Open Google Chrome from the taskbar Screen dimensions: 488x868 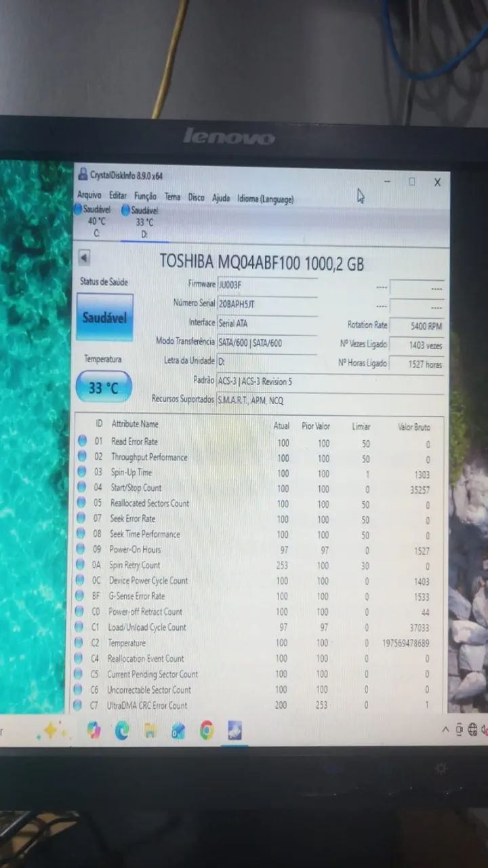pos(207,730)
